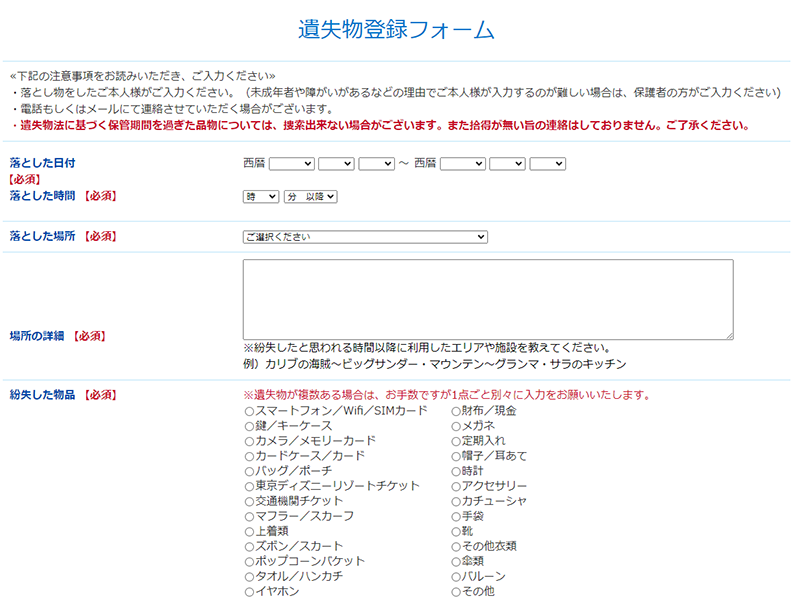Open the ご選択ください place dropdown
Screen dimensions: 800x602
click(x=365, y=237)
